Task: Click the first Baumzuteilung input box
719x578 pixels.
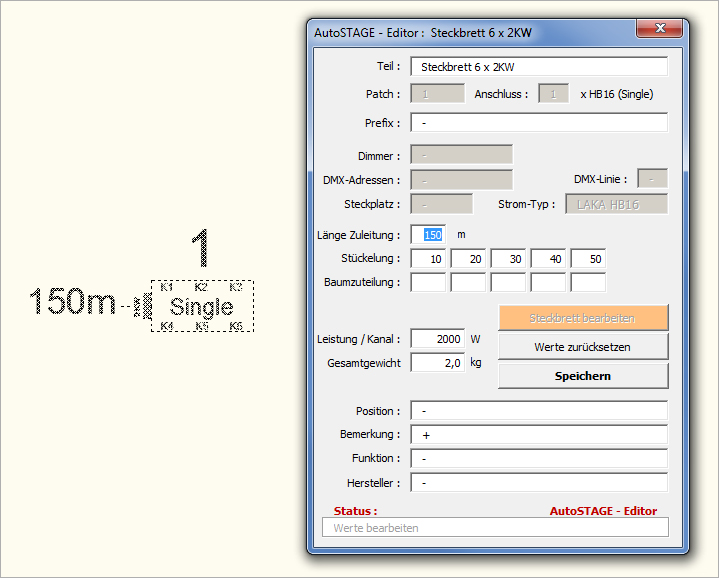Action: pyautogui.click(x=428, y=282)
